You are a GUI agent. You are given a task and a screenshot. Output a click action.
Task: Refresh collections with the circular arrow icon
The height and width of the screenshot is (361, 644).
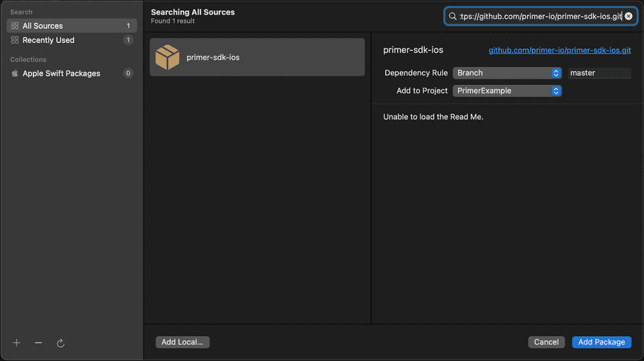point(60,343)
